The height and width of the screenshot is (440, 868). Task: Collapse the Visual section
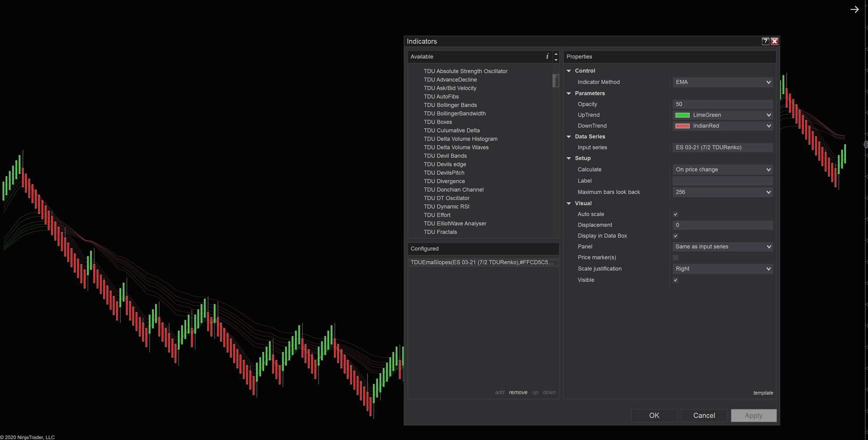(569, 203)
